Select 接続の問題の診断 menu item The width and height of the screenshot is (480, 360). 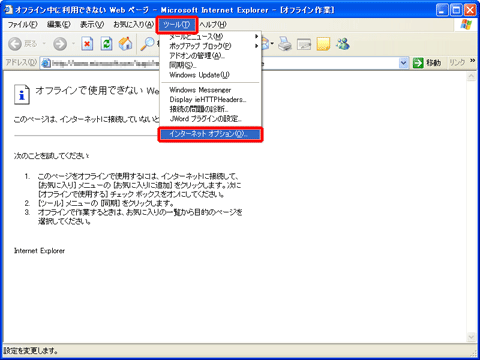click(x=209, y=109)
